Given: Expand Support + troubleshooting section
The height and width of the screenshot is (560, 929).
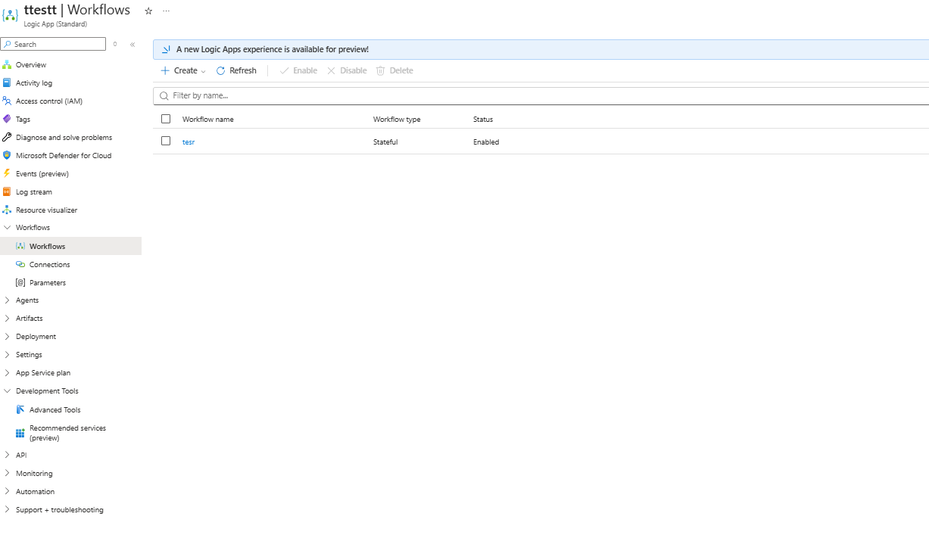Looking at the screenshot, I should (7, 510).
